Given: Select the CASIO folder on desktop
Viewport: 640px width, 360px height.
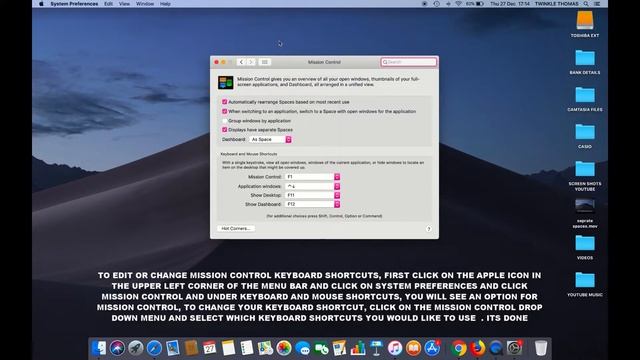Looking at the screenshot, I should pyautogui.click(x=585, y=136).
